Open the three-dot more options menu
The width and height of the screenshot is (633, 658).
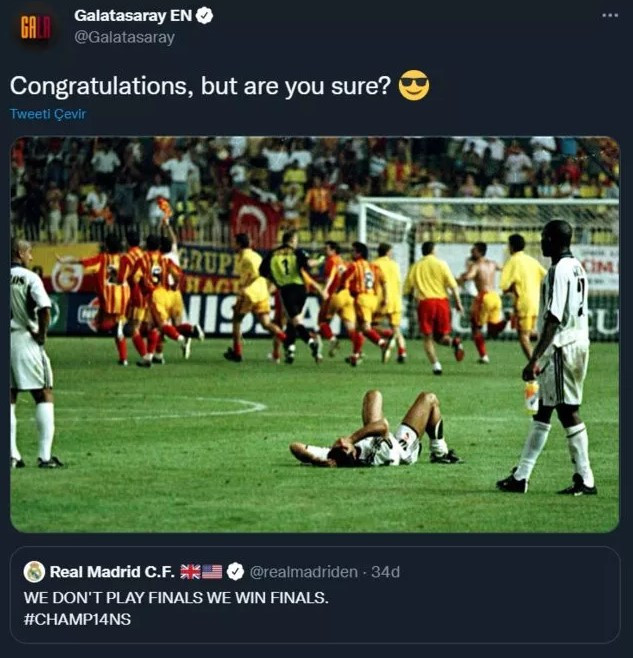coord(609,16)
